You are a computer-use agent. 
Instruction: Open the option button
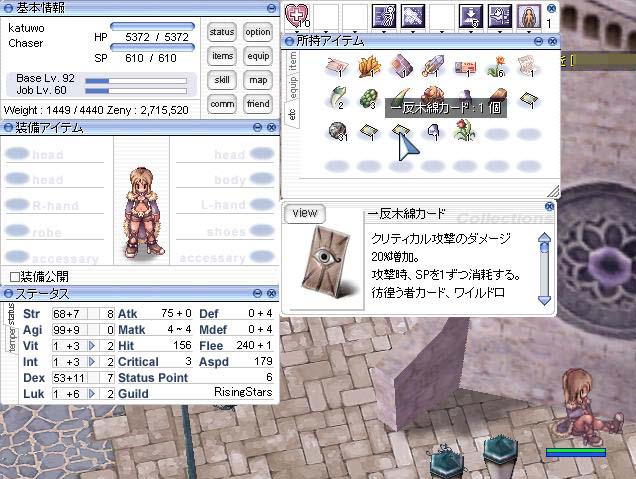point(258,32)
